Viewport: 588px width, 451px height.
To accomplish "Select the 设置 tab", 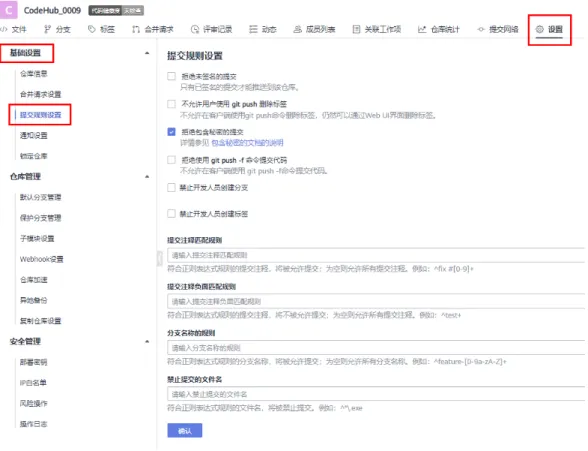I will (x=549, y=29).
